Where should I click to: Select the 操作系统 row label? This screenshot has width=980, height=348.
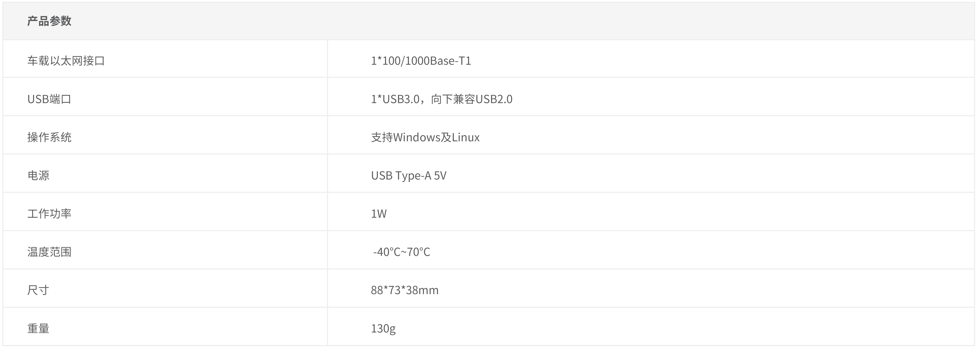pos(49,137)
